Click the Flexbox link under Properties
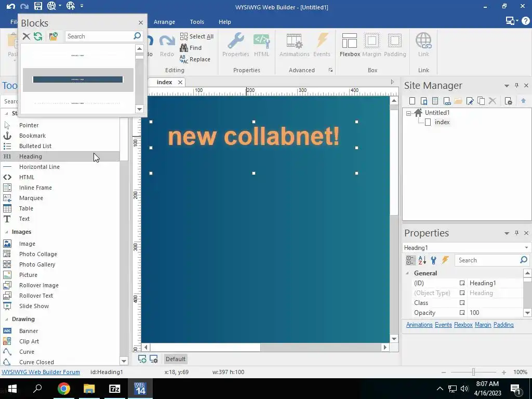 pyautogui.click(x=463, y=325)
